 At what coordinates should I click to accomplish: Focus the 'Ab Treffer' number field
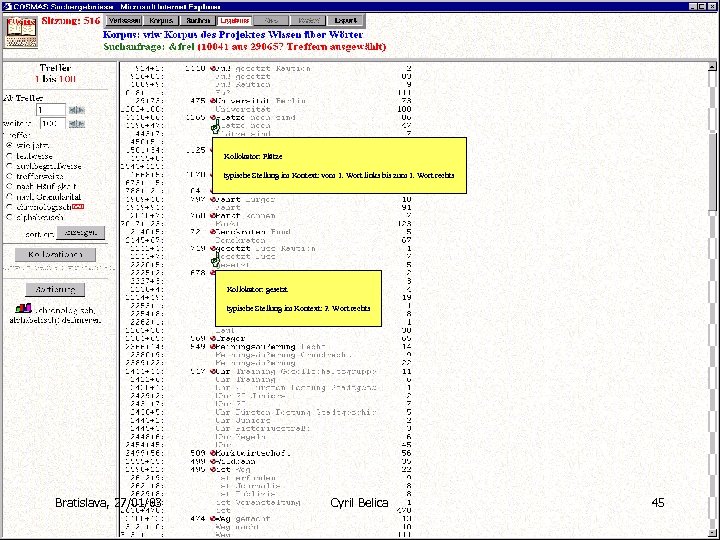(x=51, y=110)
